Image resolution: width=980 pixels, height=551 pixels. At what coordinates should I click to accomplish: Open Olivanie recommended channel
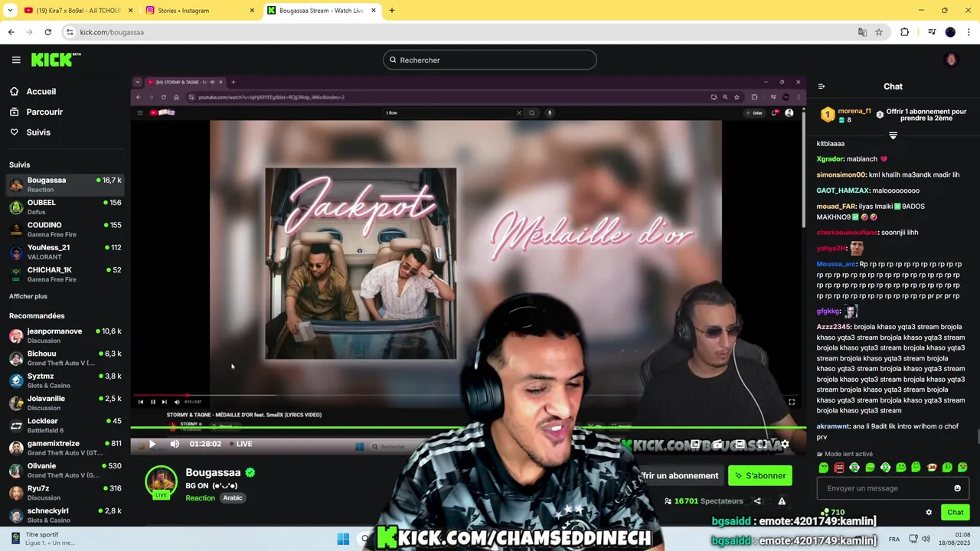point(65,470)
